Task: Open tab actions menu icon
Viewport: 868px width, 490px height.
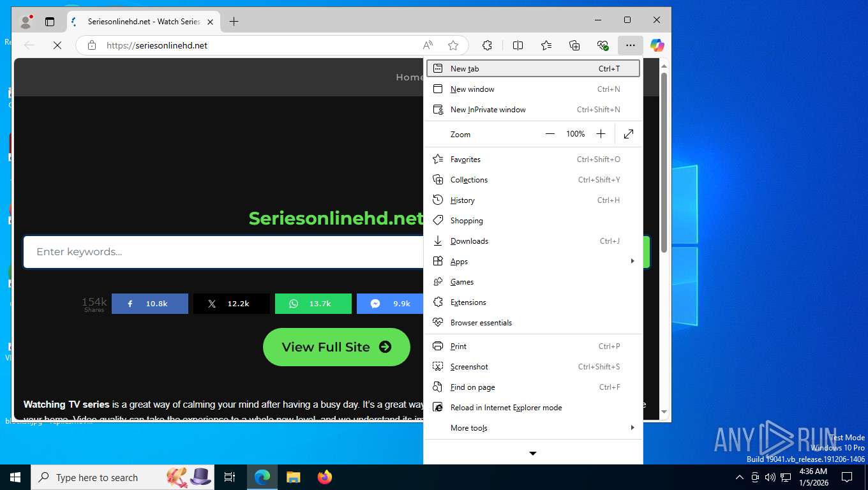Action: coord(50,22)
